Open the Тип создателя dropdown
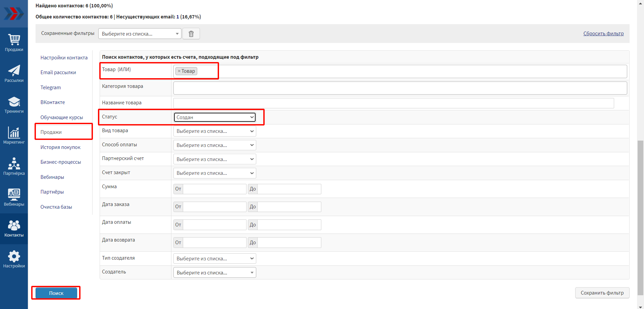This screenshot has height=309, width=644. (215, 259)
